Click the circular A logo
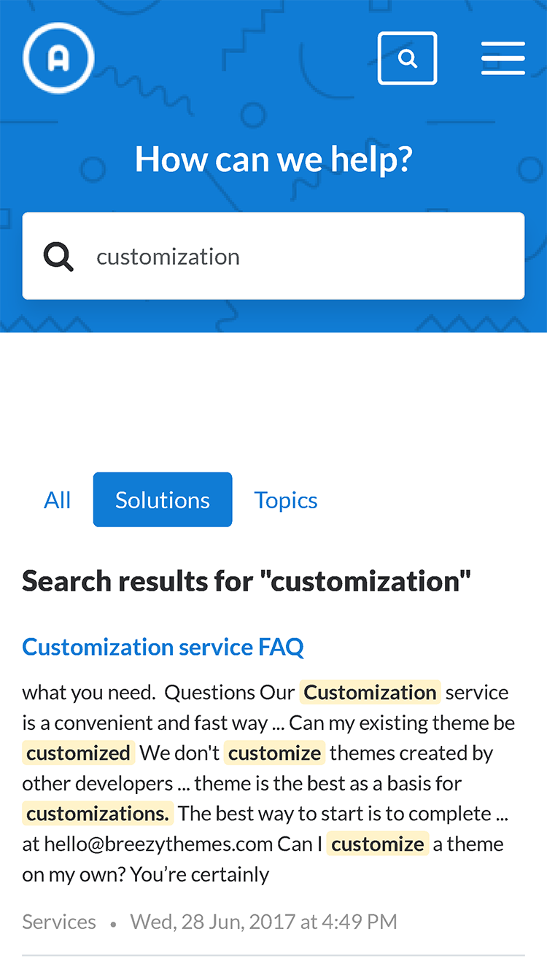The image size is (547, 980). tap(58, 58)
